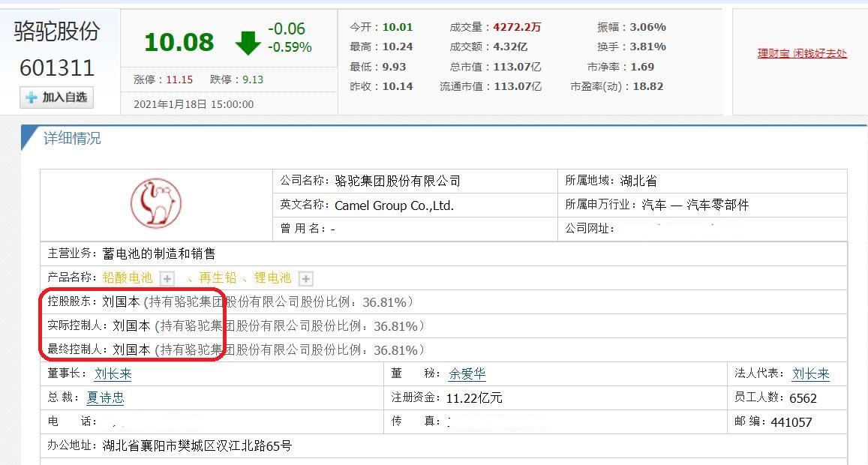Screen dimensions: 868x465
Task: Open the 锂电池 product link
Action: pos(272,278)
